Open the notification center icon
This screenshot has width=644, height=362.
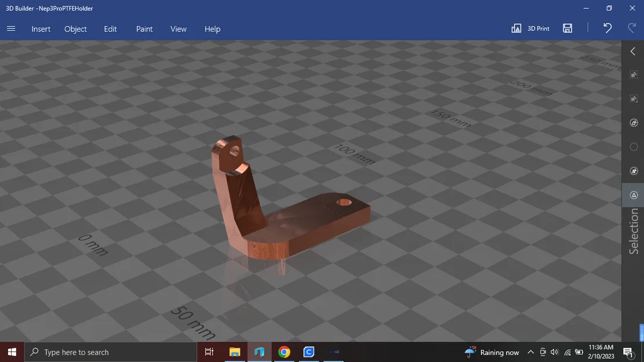click(x=628, y=352)
